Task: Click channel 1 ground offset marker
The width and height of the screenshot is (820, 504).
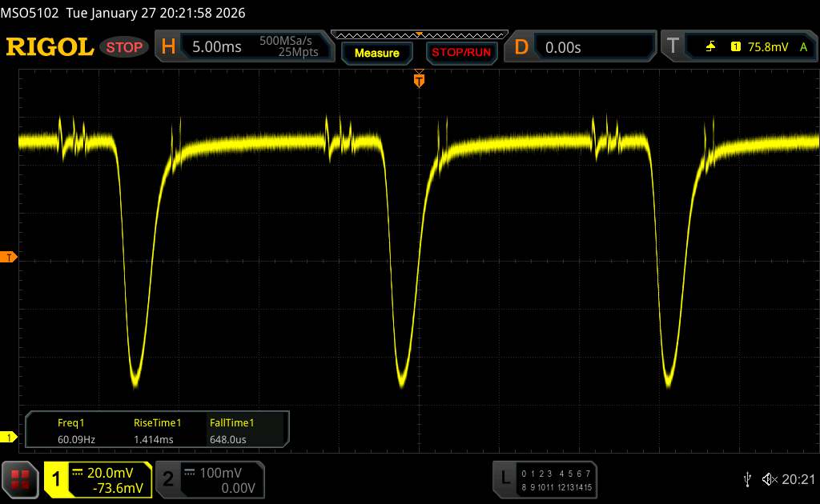Action: pyautogui.click(x=10, y=437)
